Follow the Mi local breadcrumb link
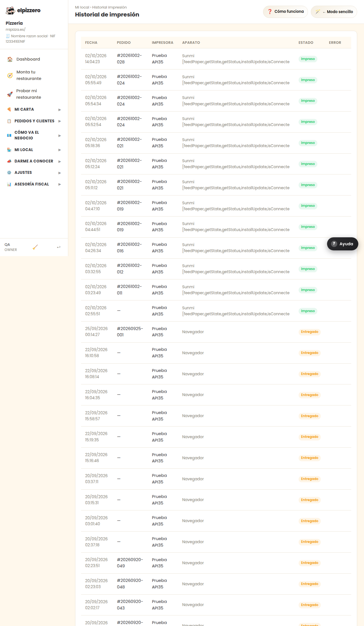Screen dimensions: 364x626 pyautogui.click(x=82, y=7)
